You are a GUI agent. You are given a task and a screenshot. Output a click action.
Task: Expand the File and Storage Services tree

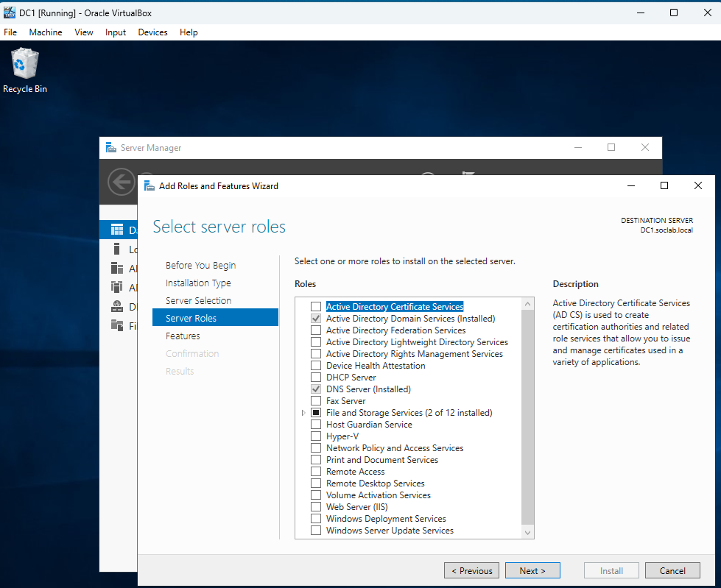[x=303, y=413]
